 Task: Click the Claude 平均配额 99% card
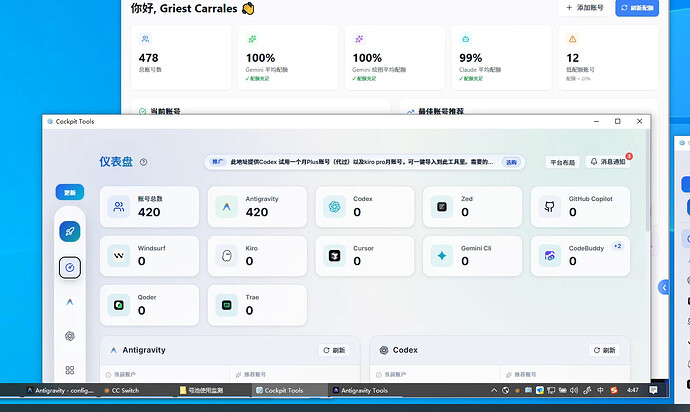click(x=502, y=58)
